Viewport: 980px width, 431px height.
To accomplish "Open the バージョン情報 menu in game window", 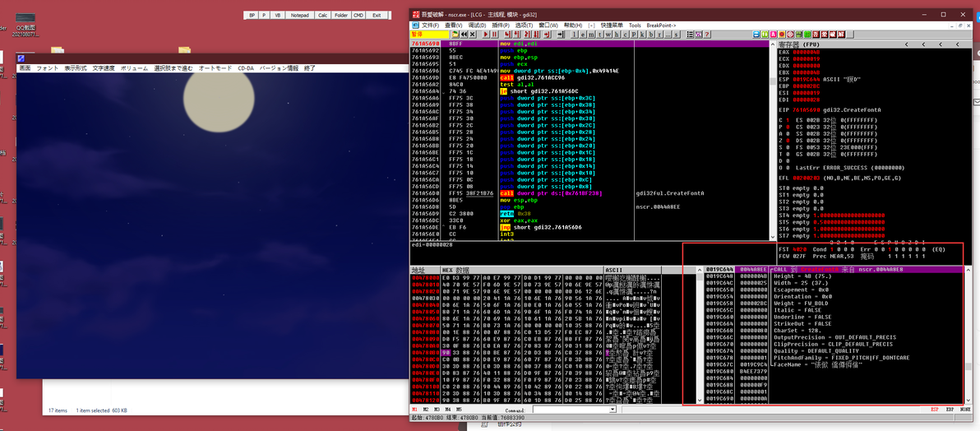I will [x=280, y=67].
